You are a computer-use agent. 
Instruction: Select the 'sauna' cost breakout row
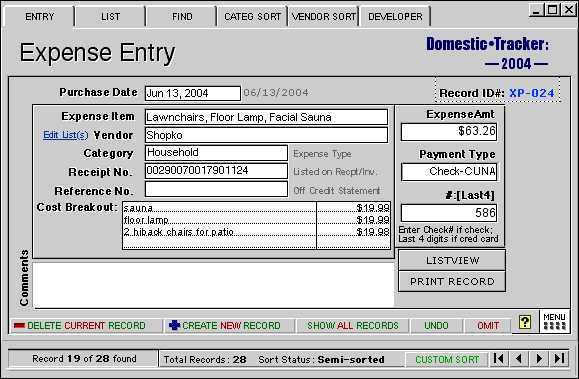[x=219, y=208]
